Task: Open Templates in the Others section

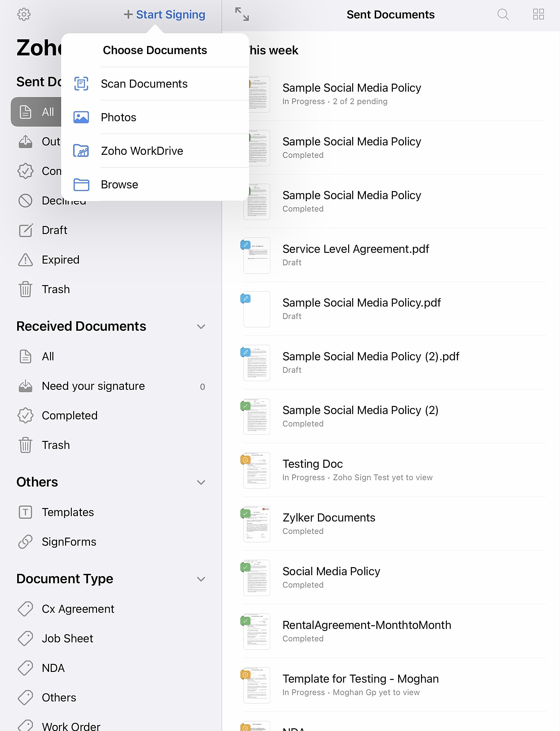Action: click(x=111, y=512)
